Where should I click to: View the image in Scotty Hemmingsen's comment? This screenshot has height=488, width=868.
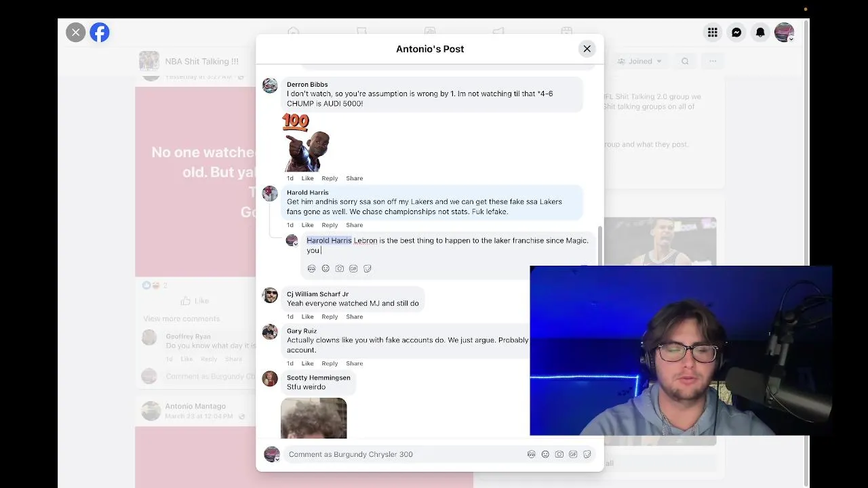[x=313, y=418]
